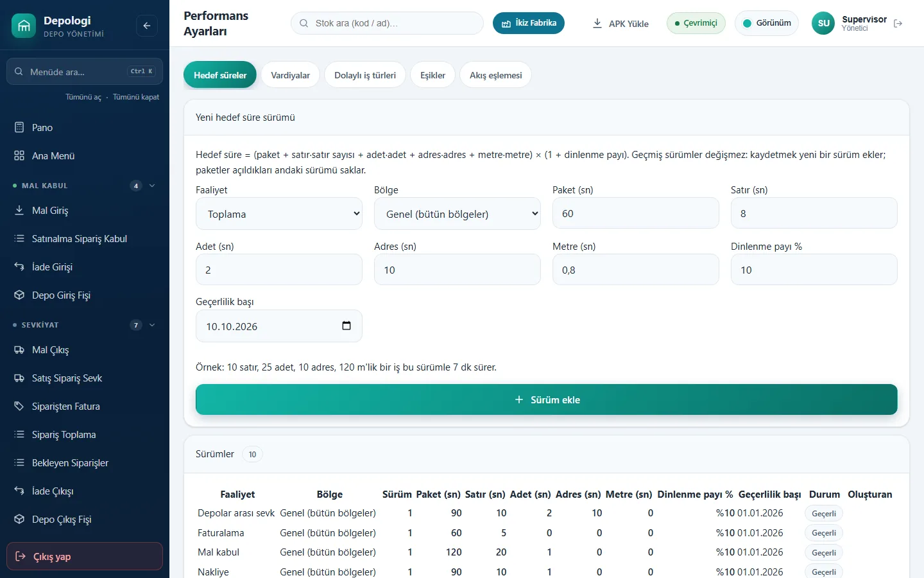Collapse the MAL KABUL section chevron
The width and height of the screenshot is (924, 578).
[152, 186]
